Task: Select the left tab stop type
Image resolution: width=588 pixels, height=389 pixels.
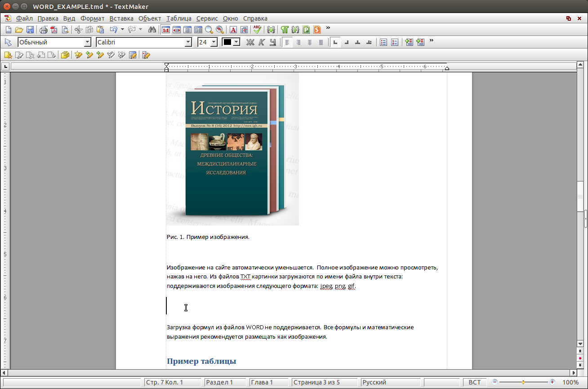Action: tap(335, 42)
